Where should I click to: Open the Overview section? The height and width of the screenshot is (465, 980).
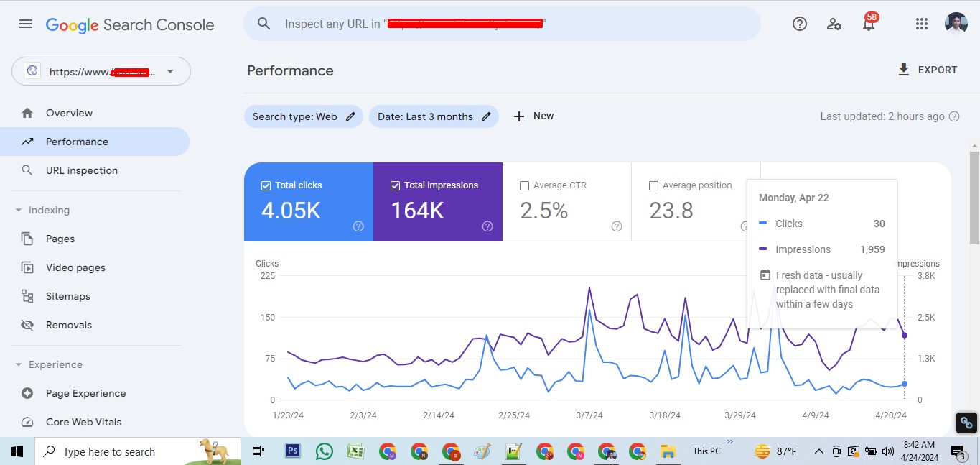coord(70,113)
